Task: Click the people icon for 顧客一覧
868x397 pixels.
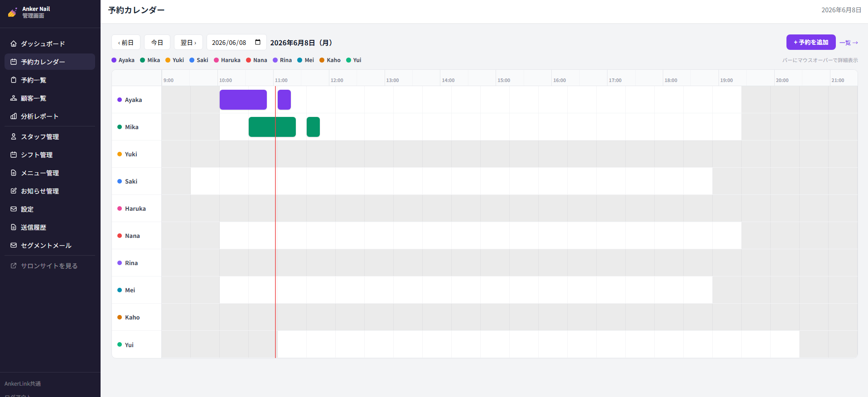Action: pyautogui.click(x=14, y=98)
